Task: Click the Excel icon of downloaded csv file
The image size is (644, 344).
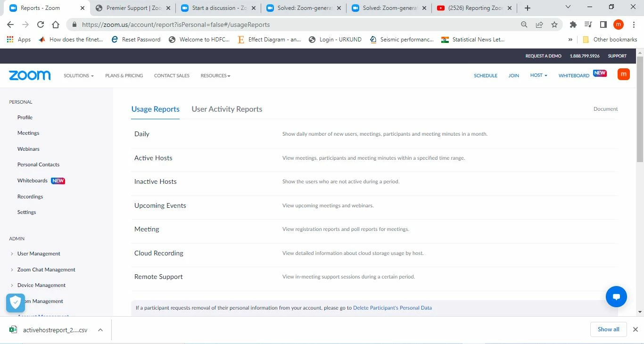Action: (13, 330)
